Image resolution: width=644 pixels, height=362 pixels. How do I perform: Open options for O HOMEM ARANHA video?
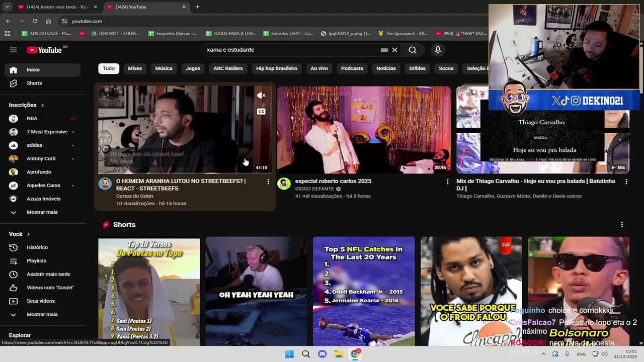(x=268, y=182)
